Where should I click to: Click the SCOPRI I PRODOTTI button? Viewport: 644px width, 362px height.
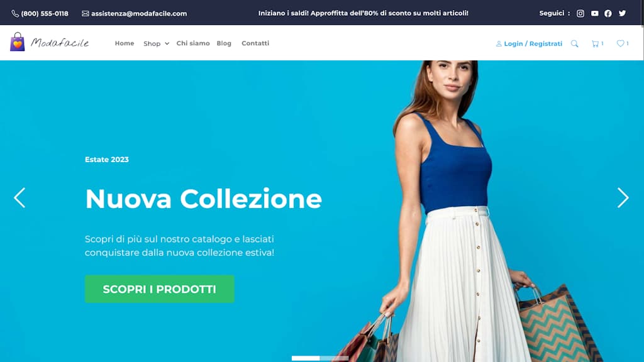[x=159, y=289]
